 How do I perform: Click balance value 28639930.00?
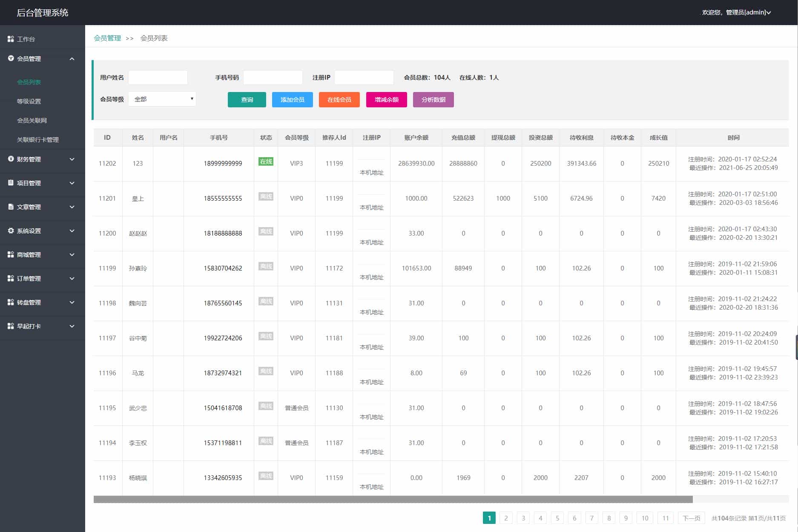click(x=416, y=164)
